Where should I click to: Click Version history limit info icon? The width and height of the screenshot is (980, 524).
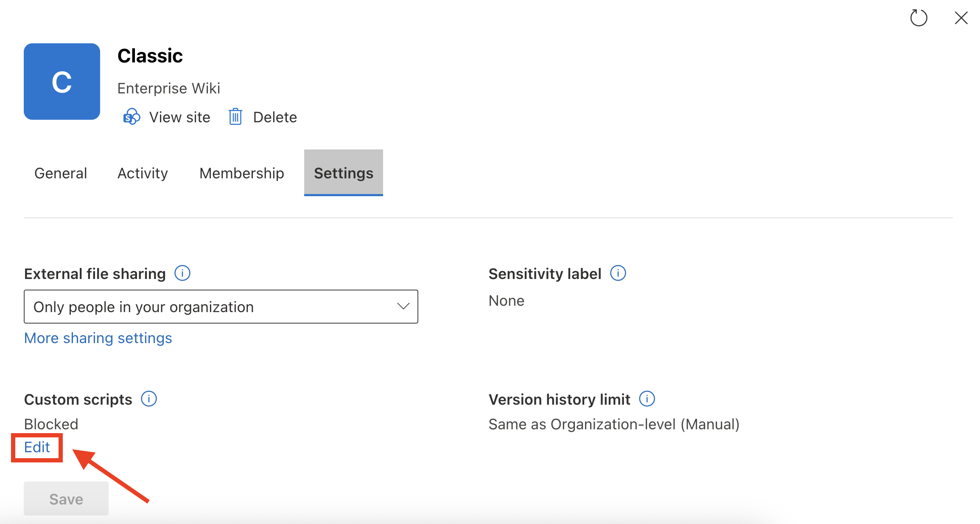point(647,399)
